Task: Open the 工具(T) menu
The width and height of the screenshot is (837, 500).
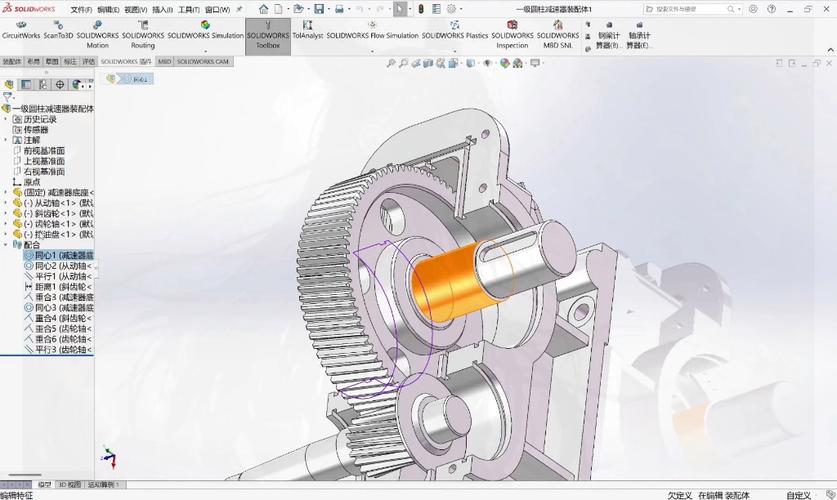Action: pyautogui.click(x=188, y=10)
